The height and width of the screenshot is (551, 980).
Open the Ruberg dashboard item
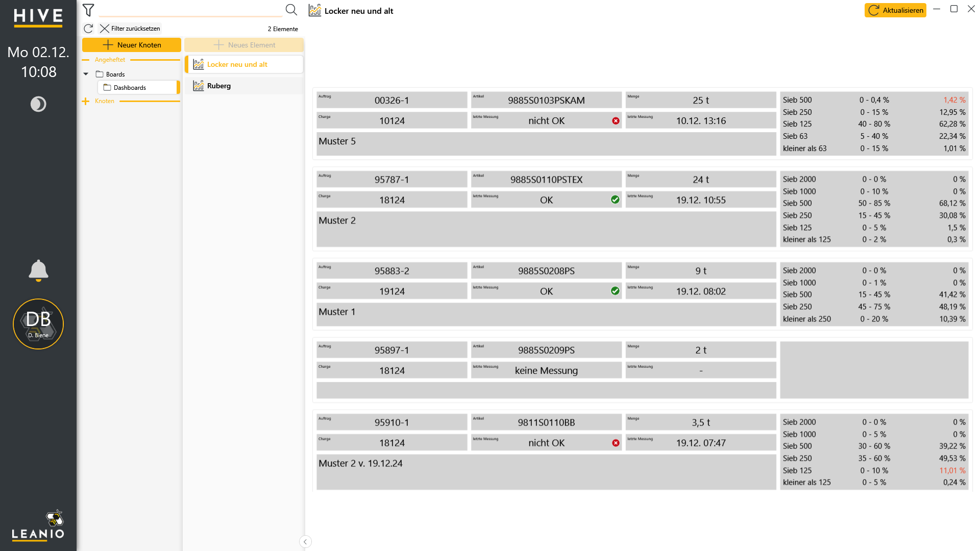click(244, 86)
